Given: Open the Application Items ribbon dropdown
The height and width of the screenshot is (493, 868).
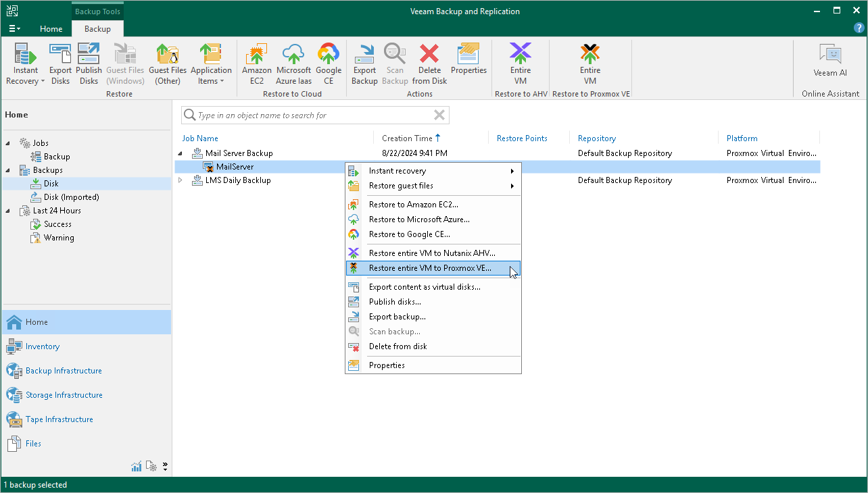Looking at the screenshot, I should click(211, 64).
